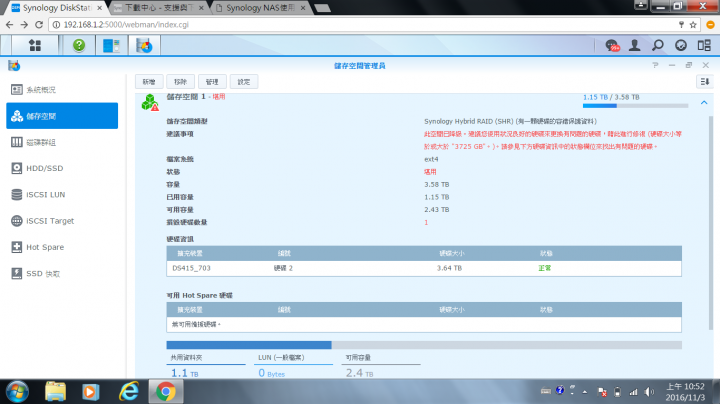Click the 新增 button
This screenshot has width=720, height=404.
[149, 82]
